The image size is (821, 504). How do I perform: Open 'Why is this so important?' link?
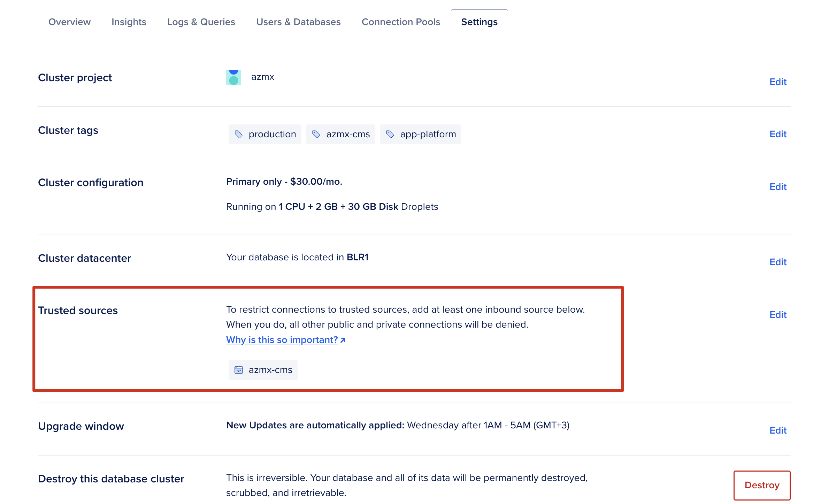pos(282,340)
